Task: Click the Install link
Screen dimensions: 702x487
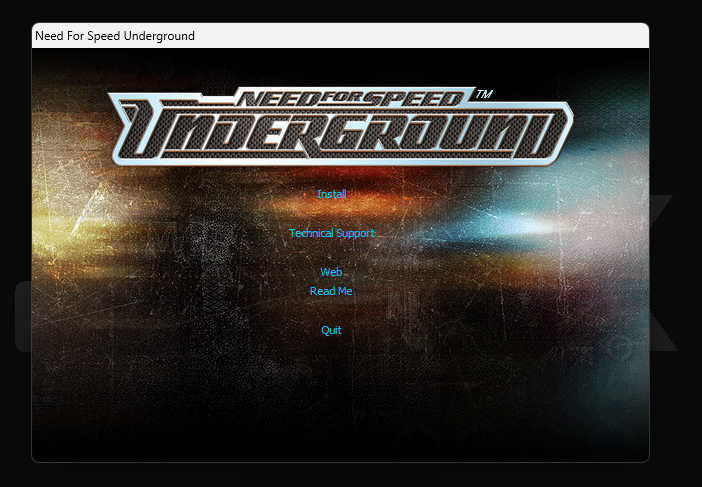Action: click(331, 194)
